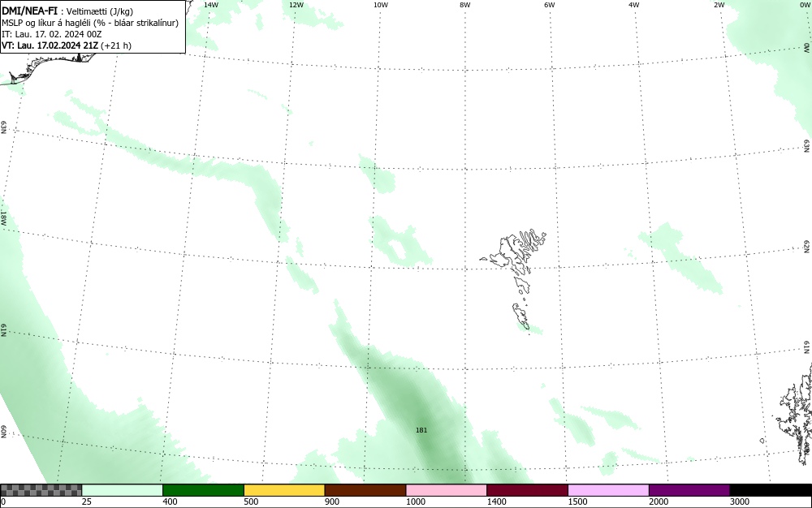Click the IT: Lau. 17. 02. 2024 00Z line
812x508 pixels.
[x=52, y=34]
